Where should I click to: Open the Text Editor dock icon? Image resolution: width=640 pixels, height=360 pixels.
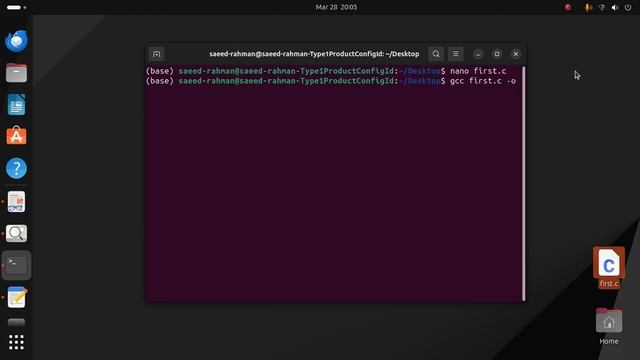(x=16, y=297)
